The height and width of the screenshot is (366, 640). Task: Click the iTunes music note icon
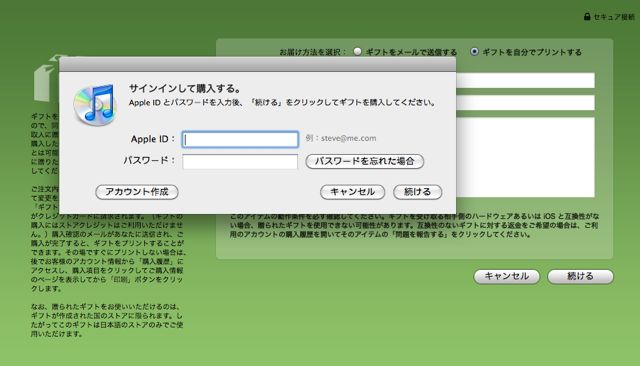[95, 104]
